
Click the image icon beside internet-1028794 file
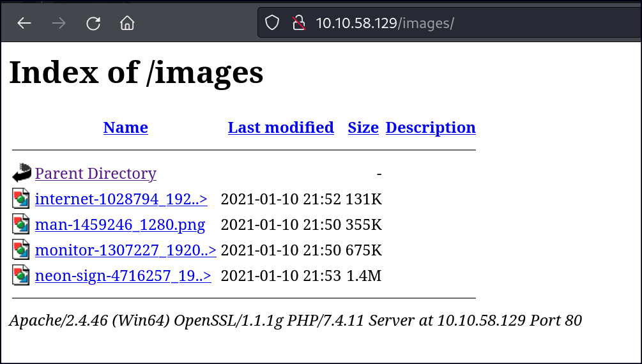click(x=21, y=199)
